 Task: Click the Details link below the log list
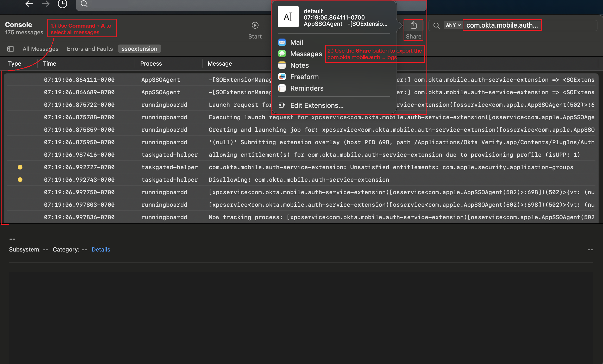pyautogui.click(x=101, y=249)
